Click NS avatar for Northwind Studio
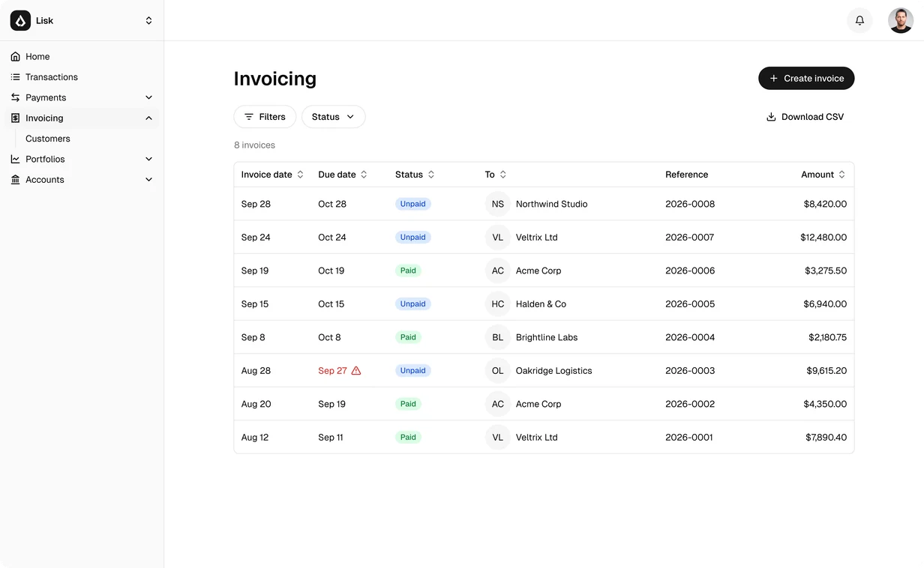This screenshot has height=568, width=924. point(498,204)
